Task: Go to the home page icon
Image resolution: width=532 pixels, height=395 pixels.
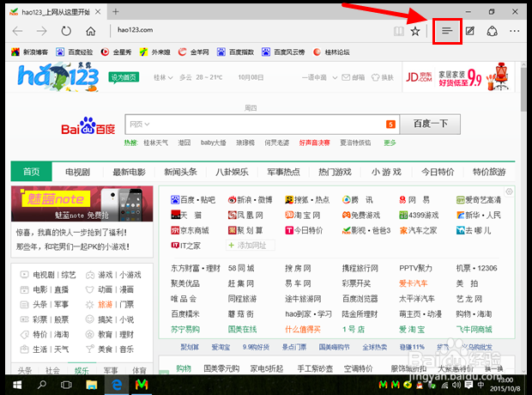Action: 91,31
